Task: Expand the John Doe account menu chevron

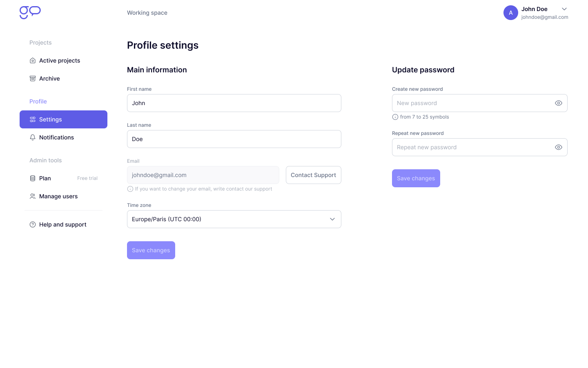Action: click(x=564, y=9)
